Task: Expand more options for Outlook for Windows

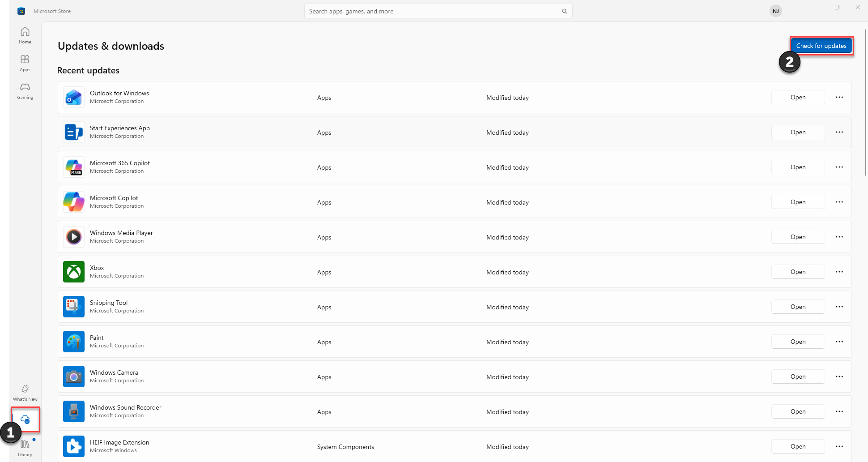Action: [x=839, y=97]
